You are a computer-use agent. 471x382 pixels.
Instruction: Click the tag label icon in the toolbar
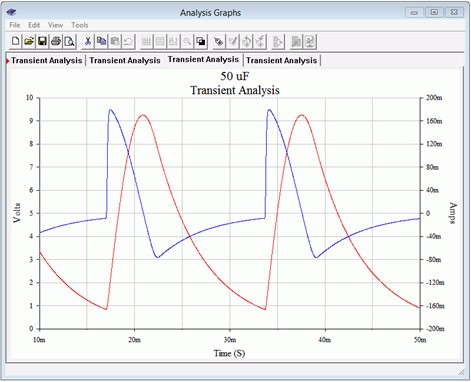coord(219,41)
